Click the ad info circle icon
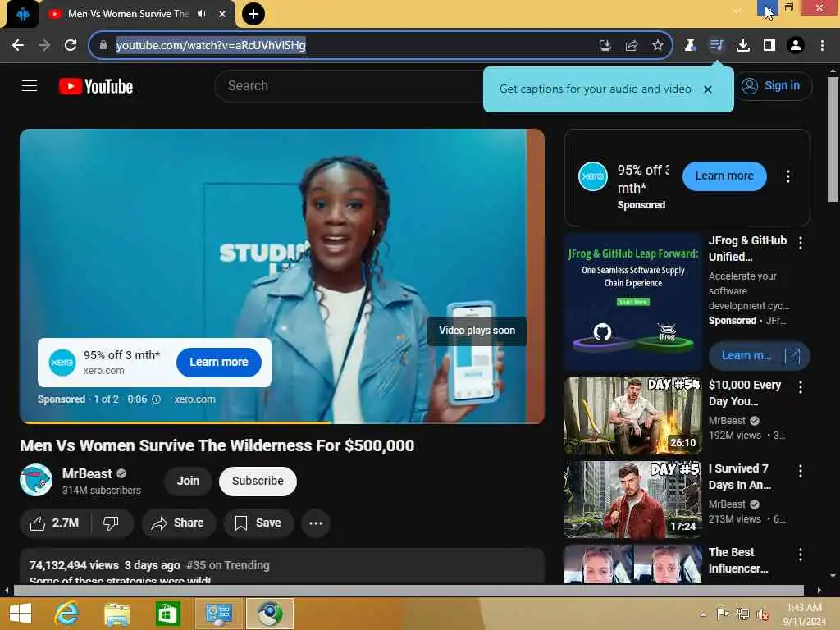 156,399
